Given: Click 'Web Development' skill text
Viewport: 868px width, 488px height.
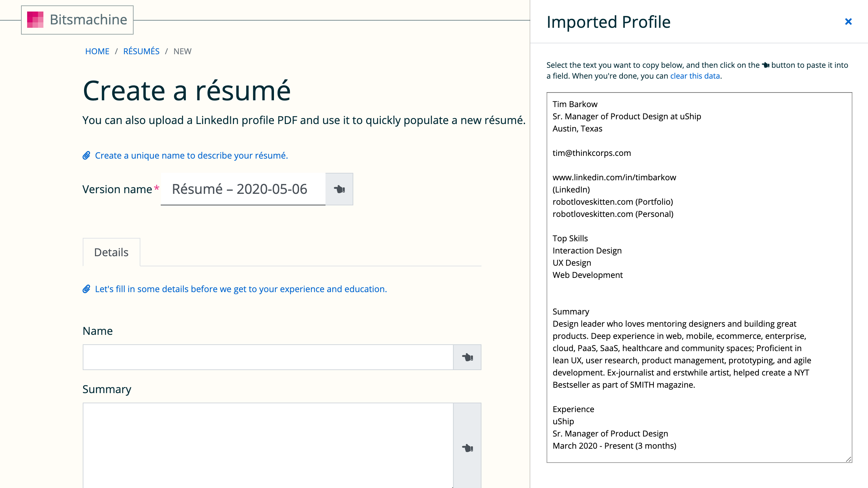Looking at the screenshot, I should coord(588,275).
